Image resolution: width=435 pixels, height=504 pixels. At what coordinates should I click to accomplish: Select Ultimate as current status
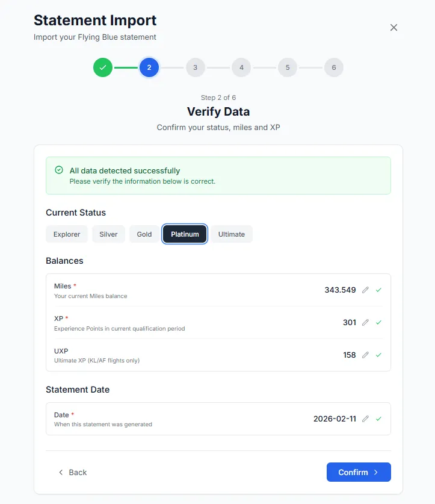pyautogui.click(x=231, y=234)
